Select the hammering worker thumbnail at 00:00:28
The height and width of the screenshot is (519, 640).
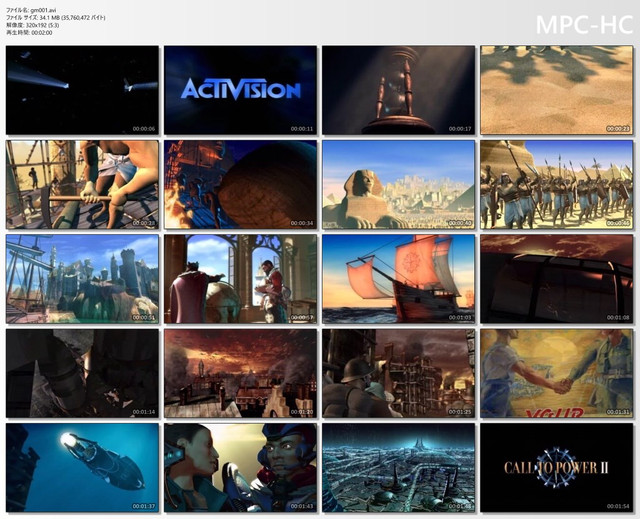click(82, 184)
